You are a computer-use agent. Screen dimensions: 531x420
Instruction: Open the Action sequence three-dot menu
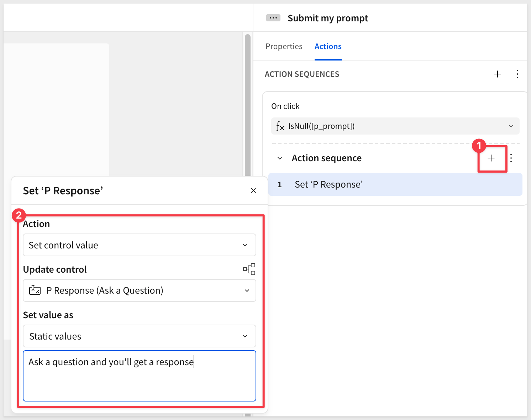click(x=511, y=158)
